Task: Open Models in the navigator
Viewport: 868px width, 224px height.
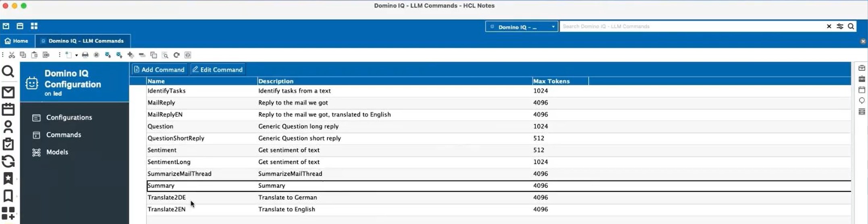Action: pos(57,152)
